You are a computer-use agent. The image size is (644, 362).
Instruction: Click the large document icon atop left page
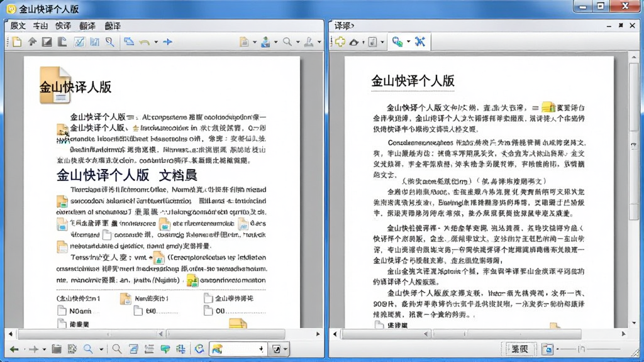pos(55,85)
